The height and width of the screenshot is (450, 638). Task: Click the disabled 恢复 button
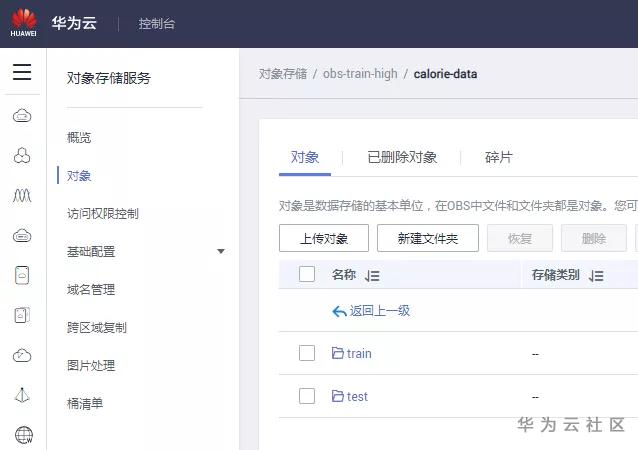(x=520, y=238)
